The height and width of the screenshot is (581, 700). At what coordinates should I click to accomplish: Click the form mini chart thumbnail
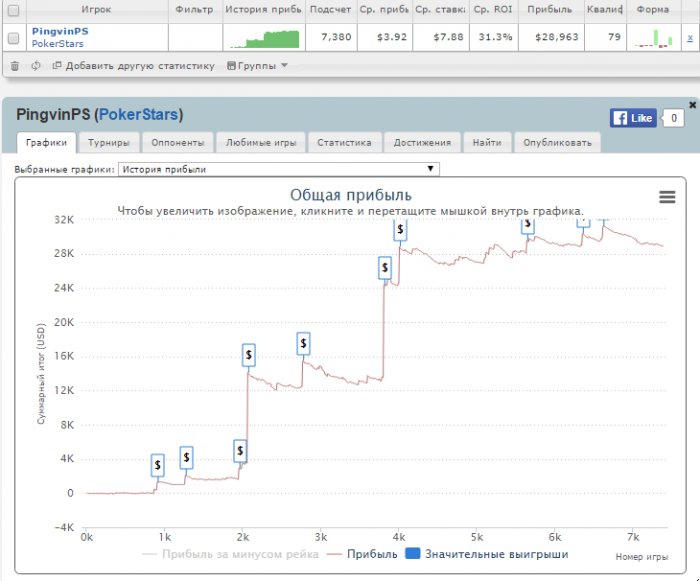point(654,38)
